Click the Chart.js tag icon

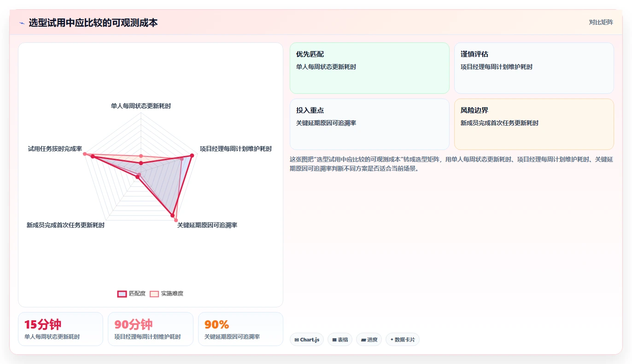[297, 340]
